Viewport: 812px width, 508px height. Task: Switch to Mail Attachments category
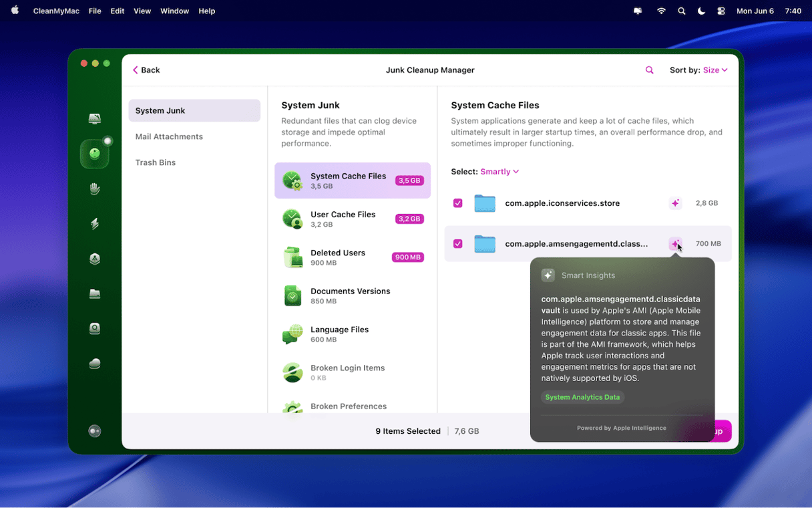coord(169,136)
